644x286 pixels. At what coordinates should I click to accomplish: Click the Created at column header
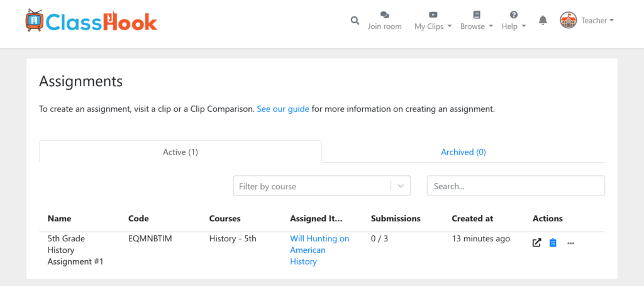[x=472, y=219]
